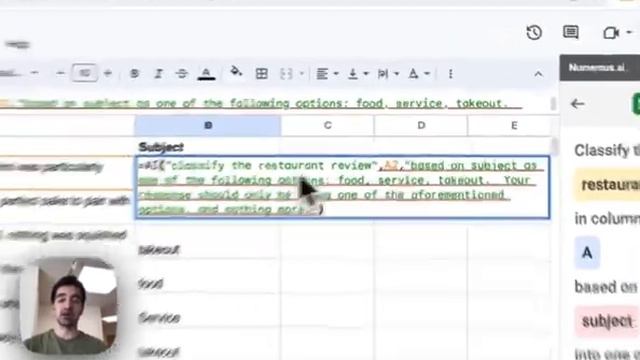Expand the vertical align dropdown arrow

(366, 74)
